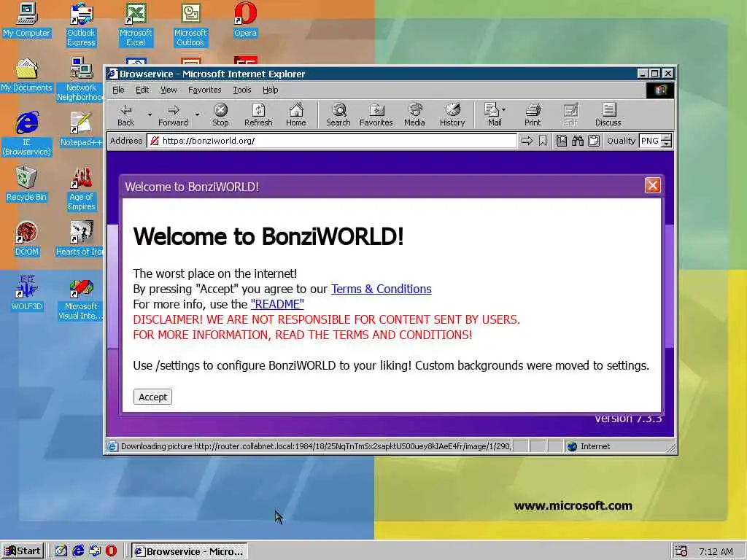Click the Discuss toolbar button
This screenshot has height=560, width=747.
[608, 114]
